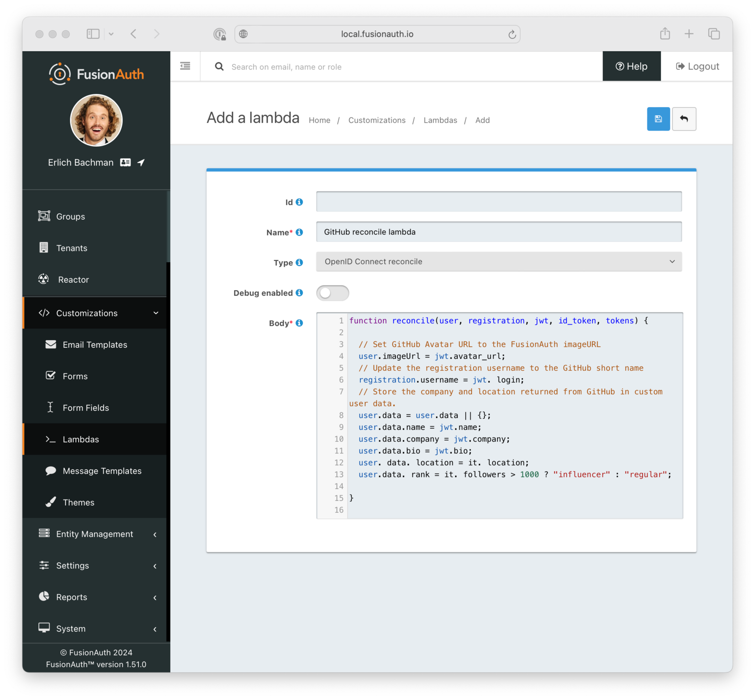Collapse the Customizations menu chevron

click(156, 313)
